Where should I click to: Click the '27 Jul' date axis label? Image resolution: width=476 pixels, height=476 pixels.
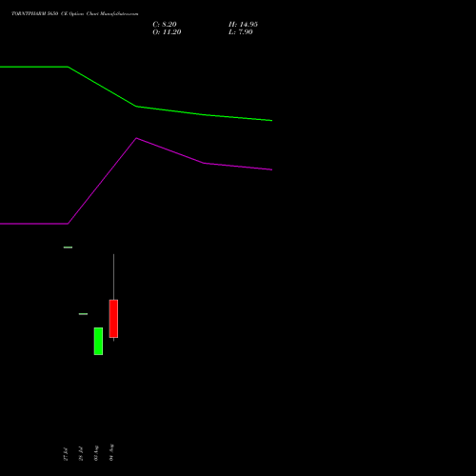[x=66, y=454]
